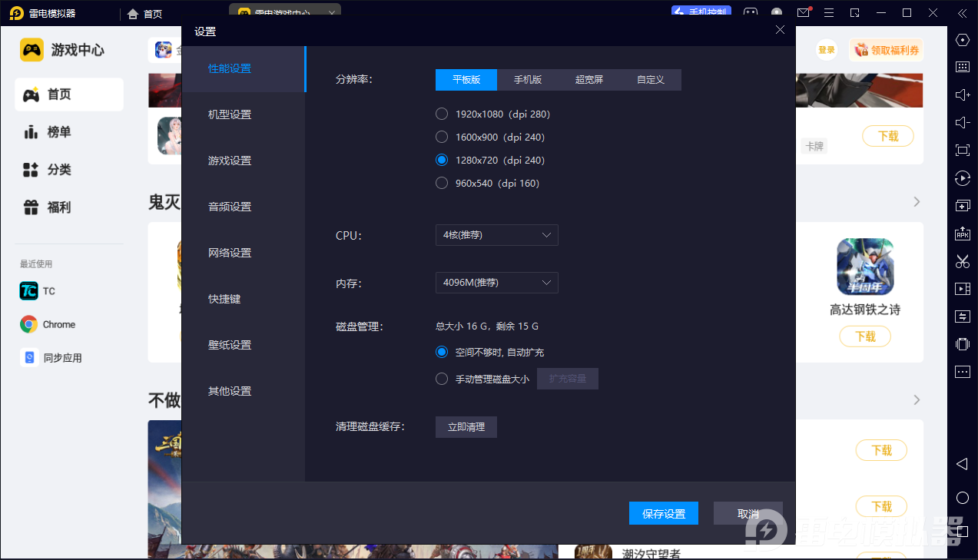The width and height of the screenshot is (978, 560).
Task: Clean disk cache via 立即清理 button
Action: pyautogui.click(x=466, y=426)
